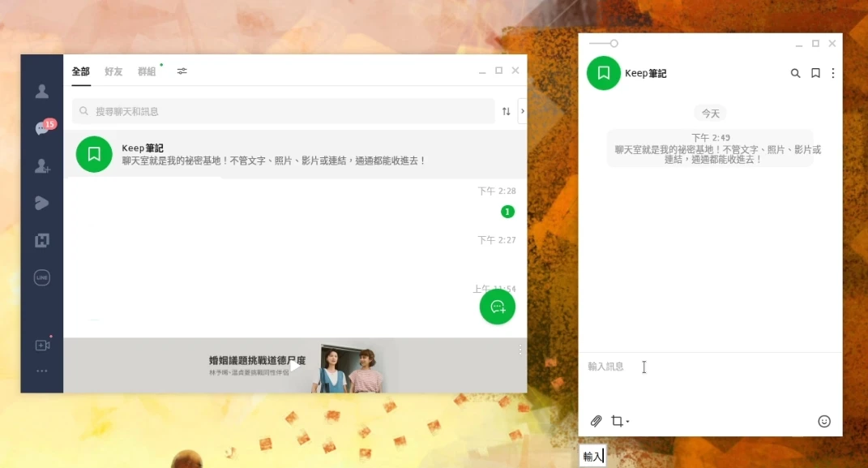Open the Keep bookmark icon in chat header
Screen dimensions: 868x468
pos(815,73)
